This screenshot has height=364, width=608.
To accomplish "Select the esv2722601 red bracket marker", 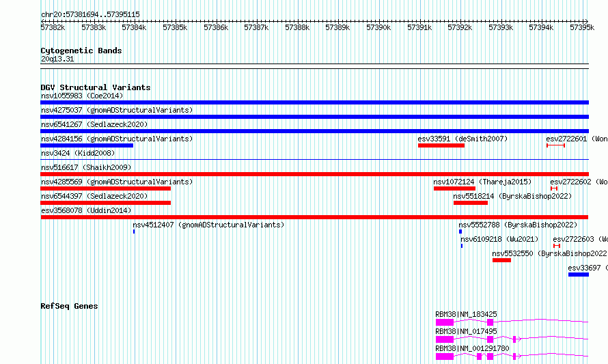I will (x=555, y=145).
